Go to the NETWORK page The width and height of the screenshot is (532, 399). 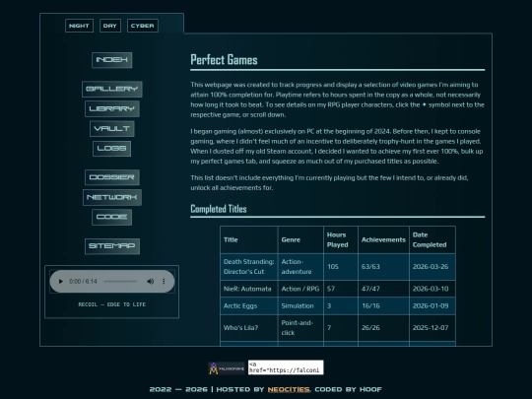point(112,197)
